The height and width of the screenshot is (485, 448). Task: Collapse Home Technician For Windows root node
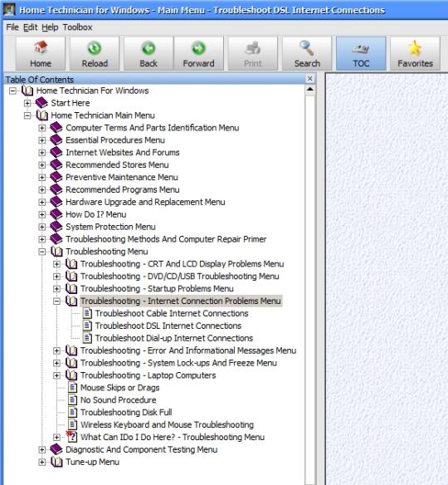click(x=12, y=91)
